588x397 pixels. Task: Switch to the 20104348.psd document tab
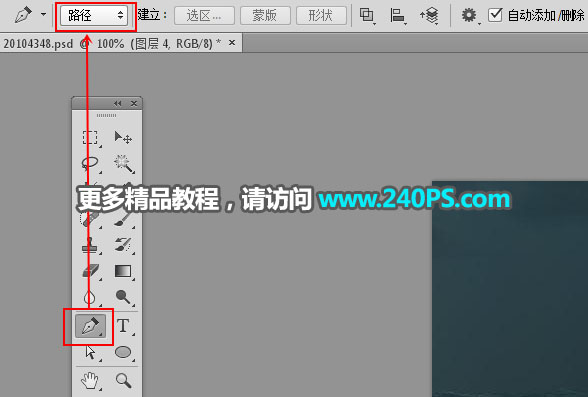click(112, 43)
